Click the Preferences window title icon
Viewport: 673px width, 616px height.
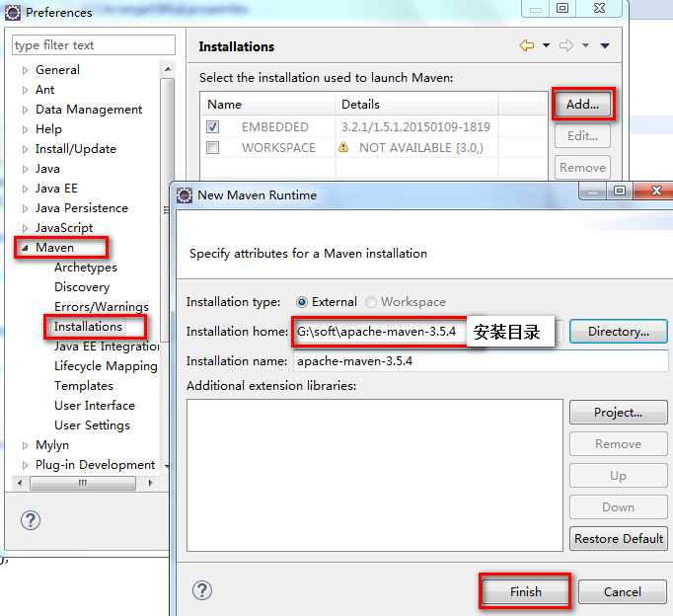13,13
